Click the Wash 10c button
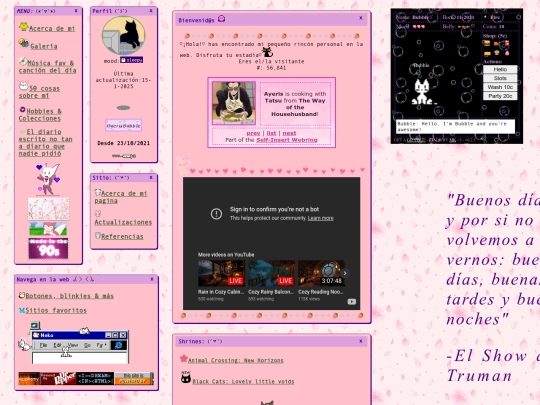The width and height of the screenshot is (540, 405). click(500, 87)
